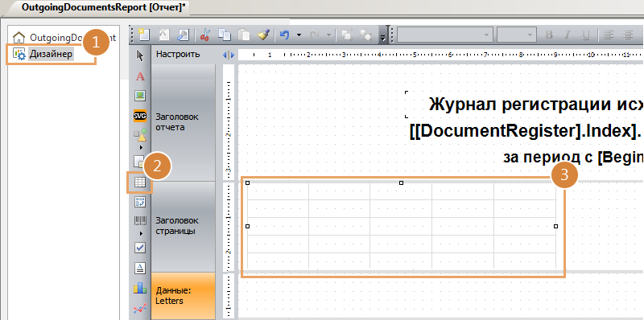Click the vertical ruler beside report title
This screenshot has width=644, height=320.
229,122
